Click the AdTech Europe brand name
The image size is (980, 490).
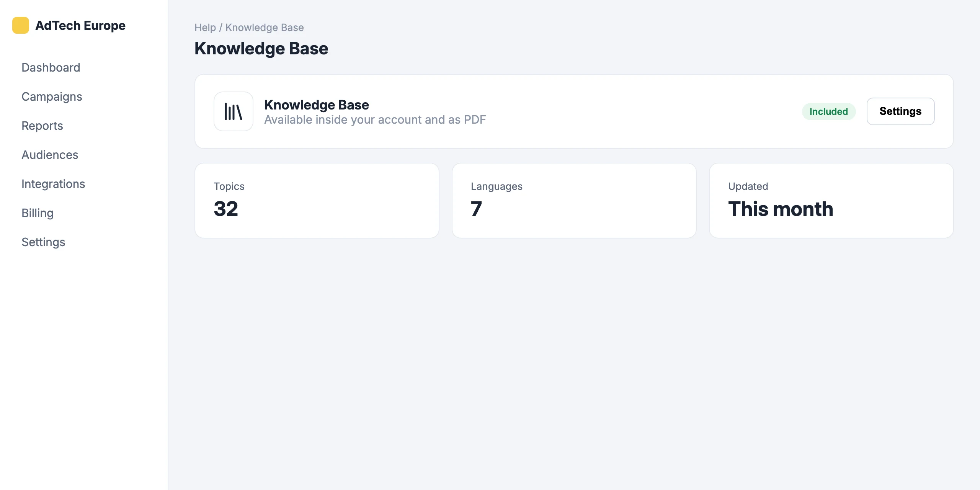tap(80, 25)
